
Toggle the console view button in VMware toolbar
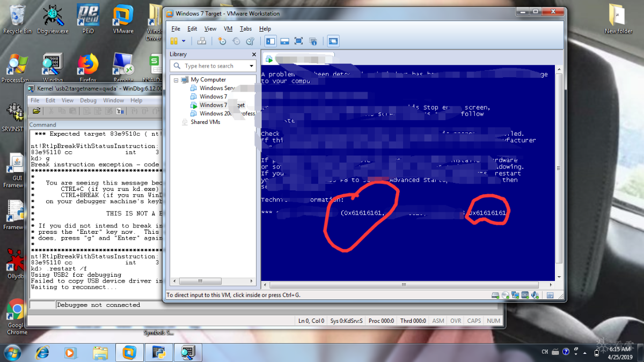333,41
